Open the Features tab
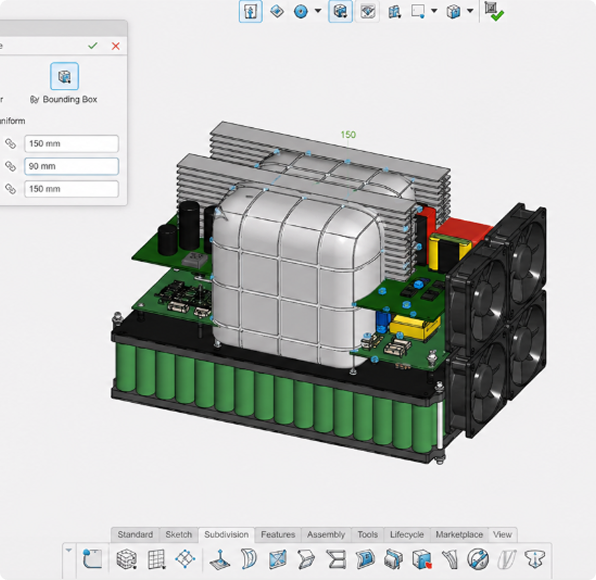Viewport: 596px width, 580px height. coord(278,535)
